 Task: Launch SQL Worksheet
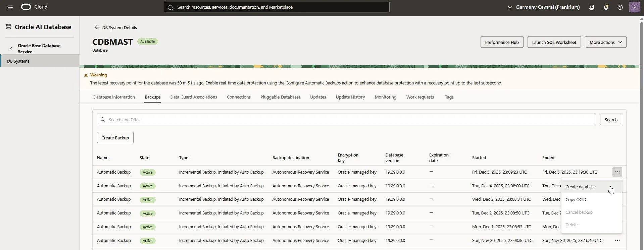point(554,42)
